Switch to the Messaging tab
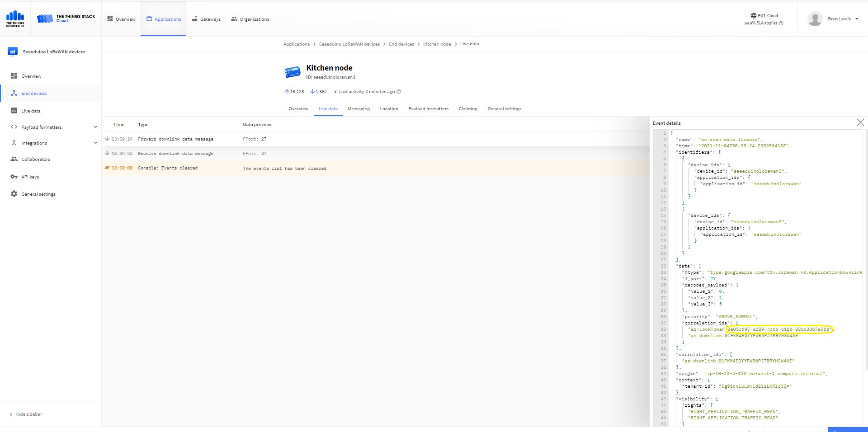This screenshot has width=868, height=432. tap(359, 109)
